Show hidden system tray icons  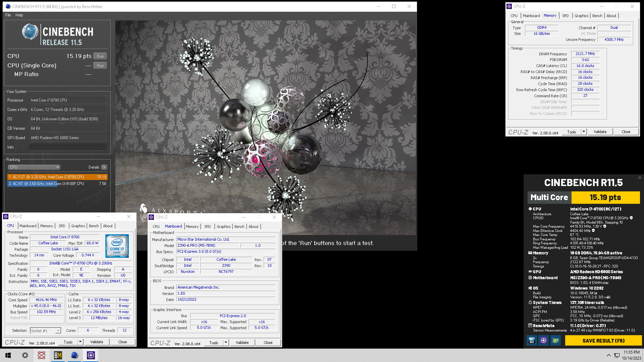tap(608, 355)
